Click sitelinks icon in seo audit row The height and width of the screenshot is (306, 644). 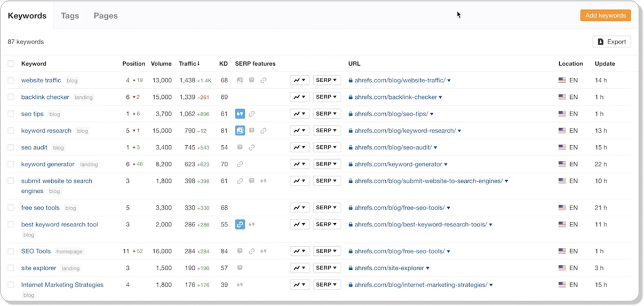252,147
